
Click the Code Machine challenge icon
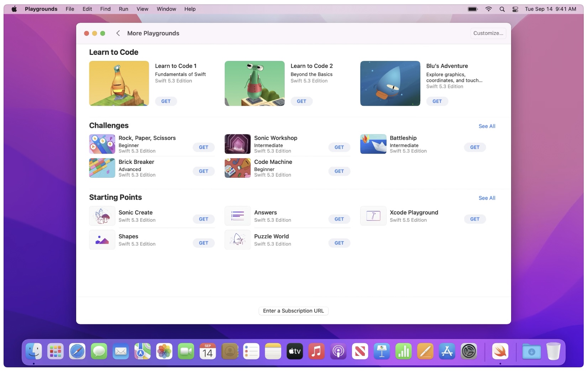[x=238, y=168]
